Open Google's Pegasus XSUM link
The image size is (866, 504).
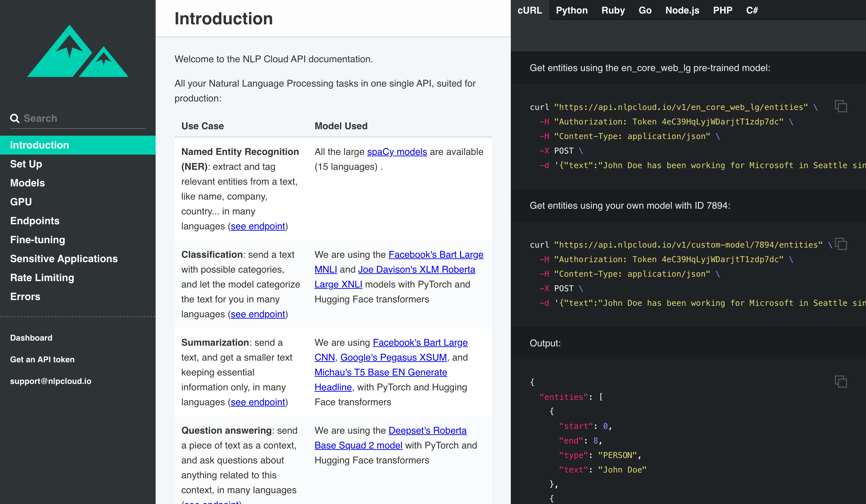393,357
